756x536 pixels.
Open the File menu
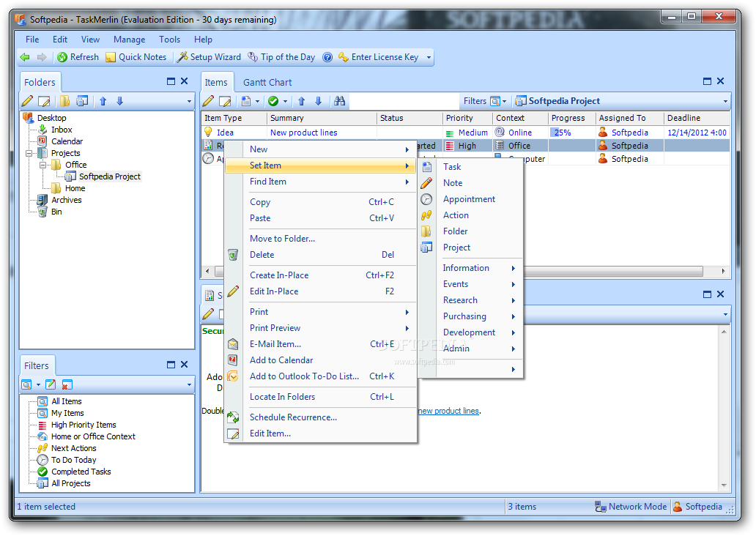coord(32,40)
